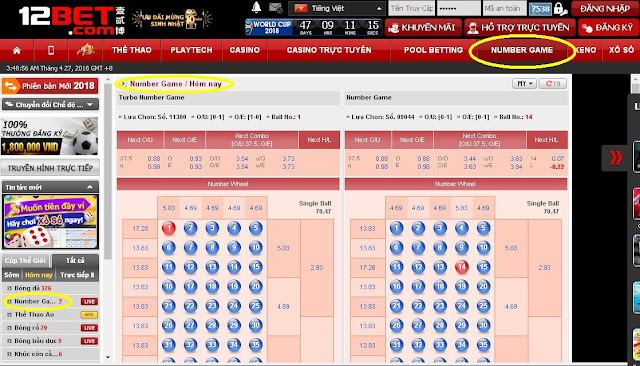Click TRUYỀN HÌNH TRỰC TIẾP button
The height and width of the screenshot is (366, 640).
click(50, 168)
